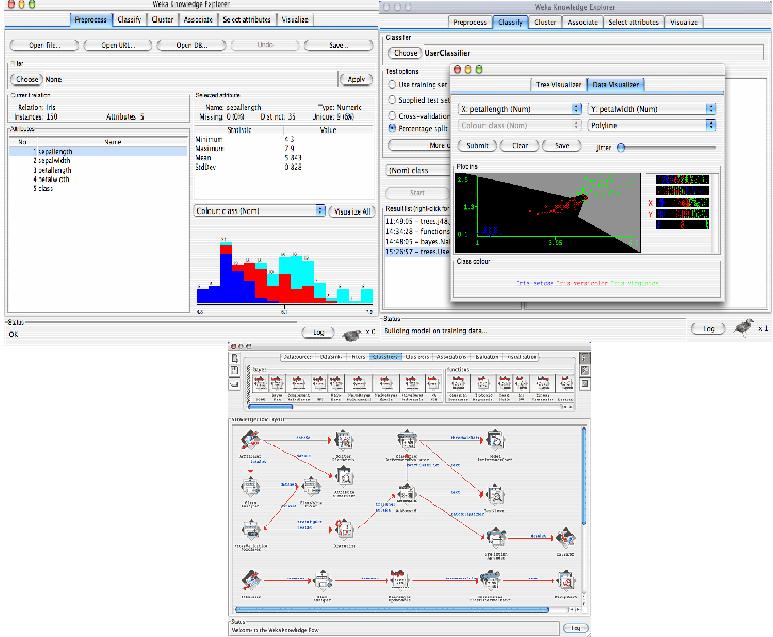Select the ModelPerformanceChart node at top right
The image size is (773, 637).
click(494, 440)
